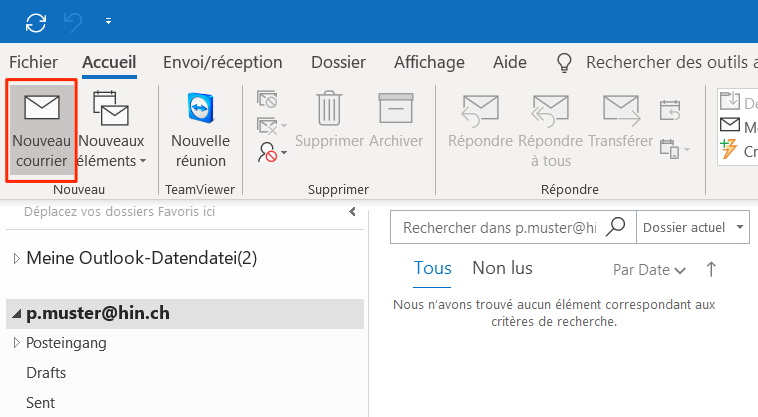
Task: Switch to the Affichage tab
Action: 429,62
